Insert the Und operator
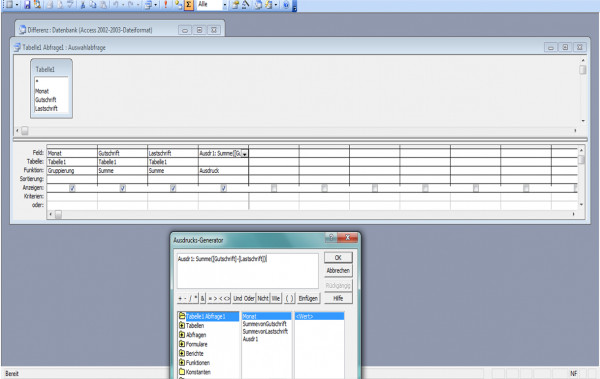The height and width of the screenshot is (379, 600). pyautogui.click(x=238, y=298)
